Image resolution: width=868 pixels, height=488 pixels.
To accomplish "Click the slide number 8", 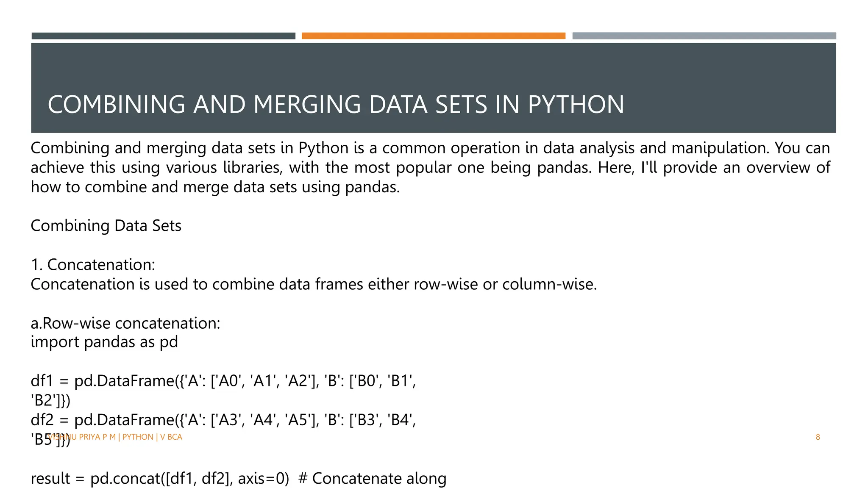I will point(818,437).
